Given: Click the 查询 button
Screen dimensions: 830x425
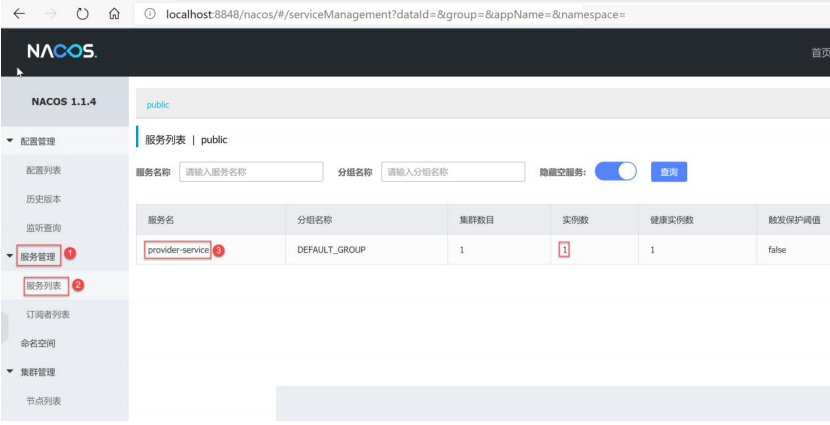Looking at the screenshot, I should pyautogui.click(x=669, y=172).
